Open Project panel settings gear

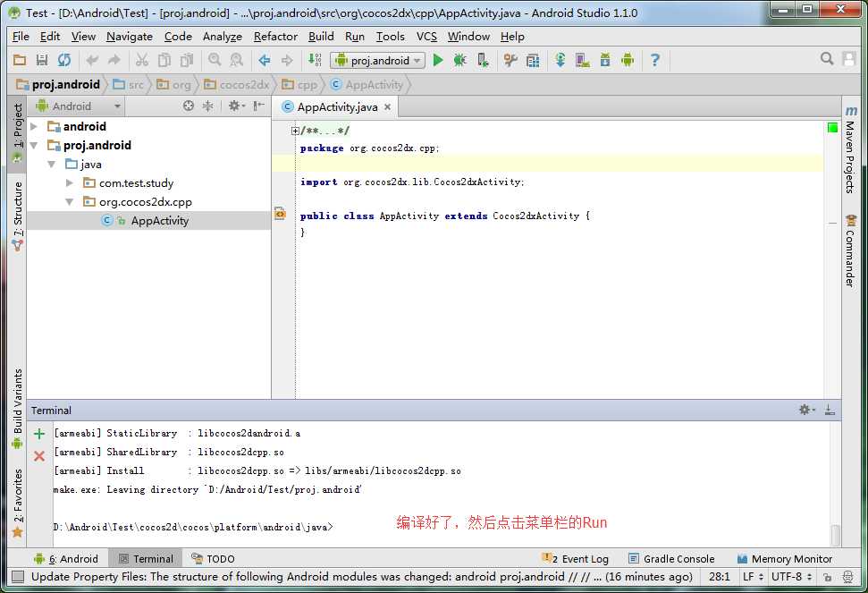point(236,106)
